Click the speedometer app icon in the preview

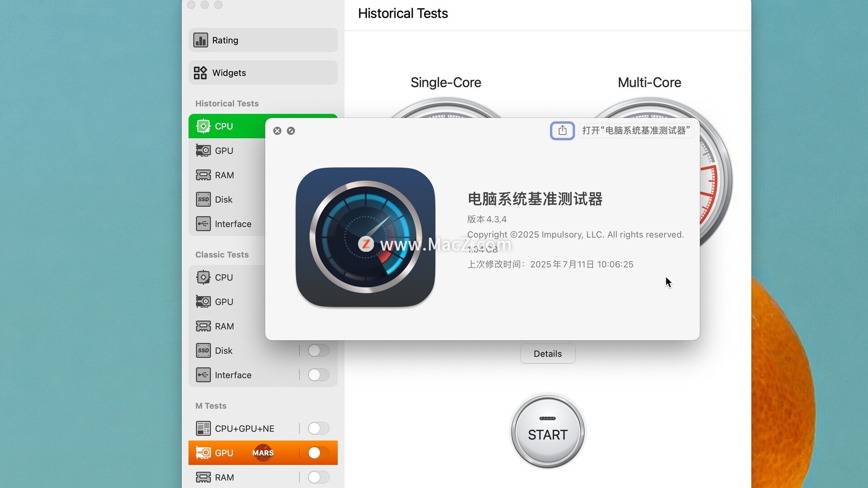[365, 237]
